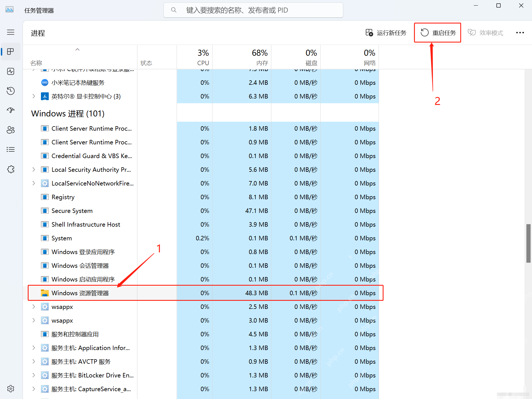
Task: Click the 小米笔记本热键服务 OSD icon
Action: tap(45, 83)
